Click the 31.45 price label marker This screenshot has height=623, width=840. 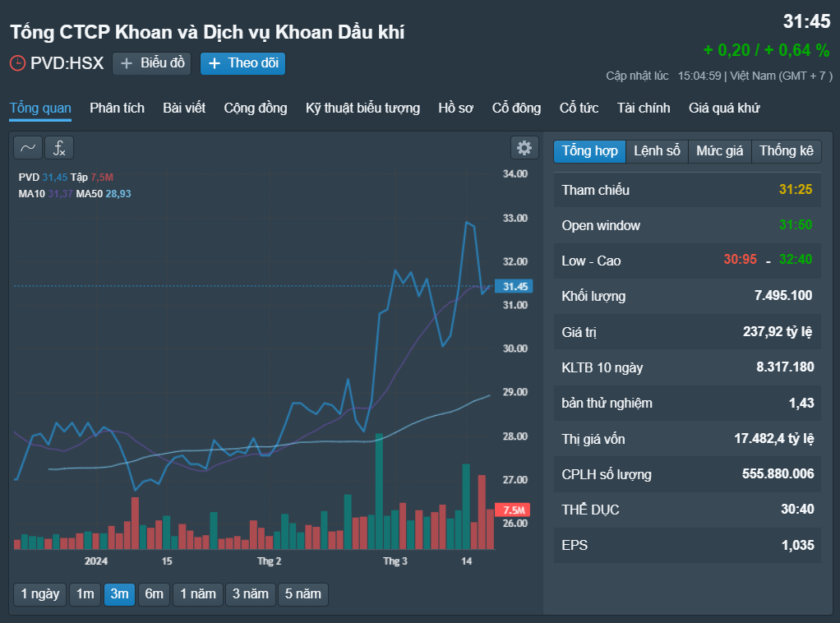[514, 287]
